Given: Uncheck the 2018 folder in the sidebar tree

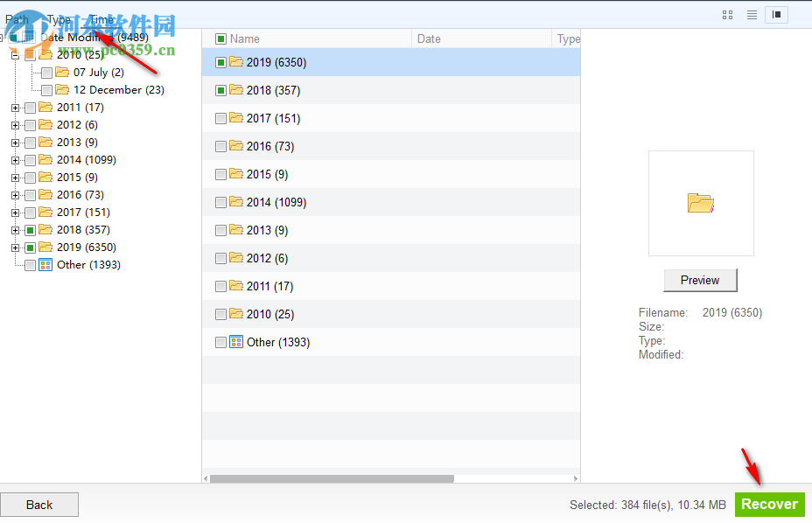Looking at the screenshot, I should [28, 229].
